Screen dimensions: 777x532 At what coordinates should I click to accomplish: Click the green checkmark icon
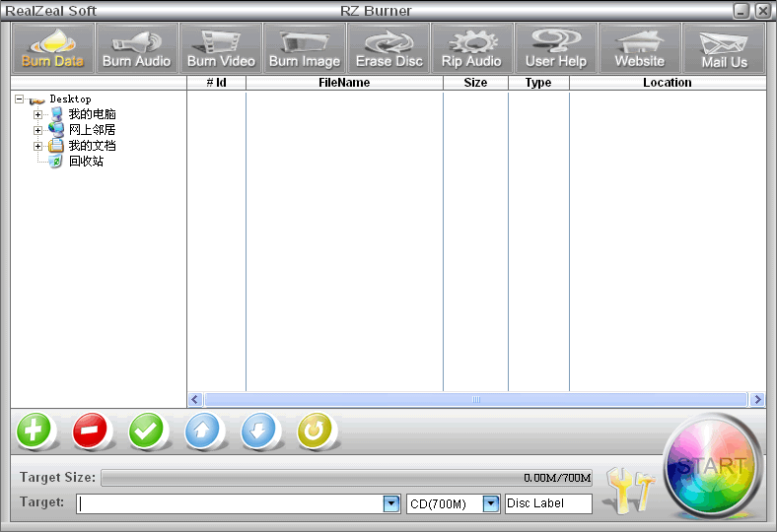click(148, 431)
